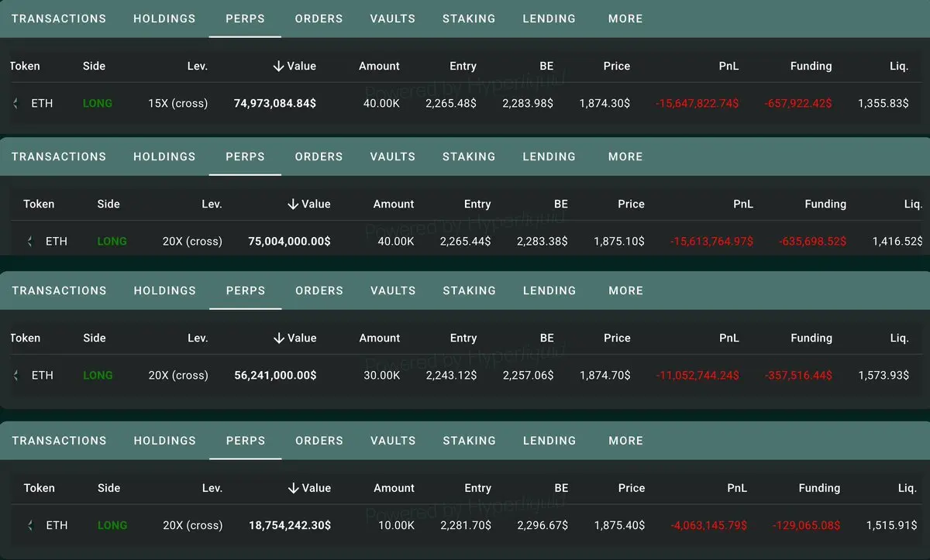Toggle Value sort arrow above 56,241,000.00$
This screenshot has height=560, width=930.
coord(279,338)
